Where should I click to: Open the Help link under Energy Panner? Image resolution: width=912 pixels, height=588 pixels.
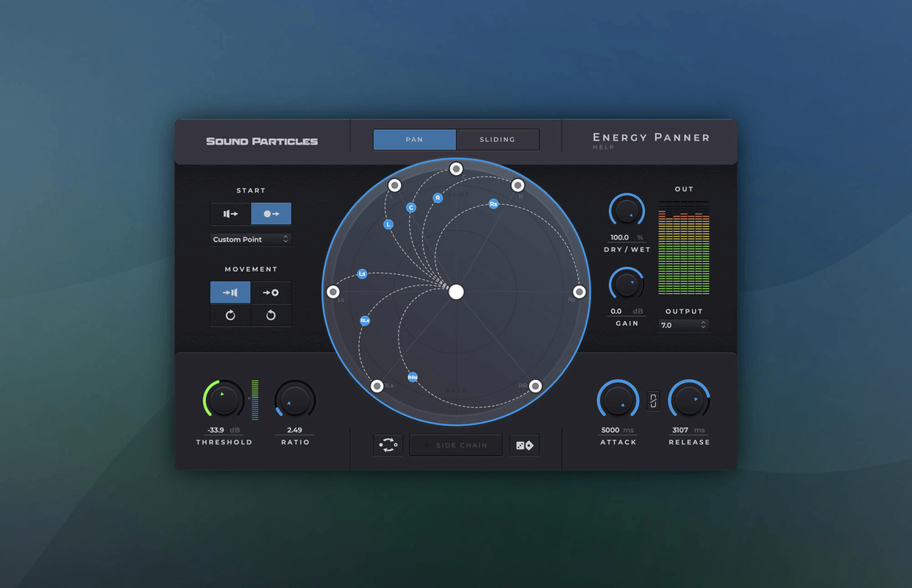(x=603, y=148)
